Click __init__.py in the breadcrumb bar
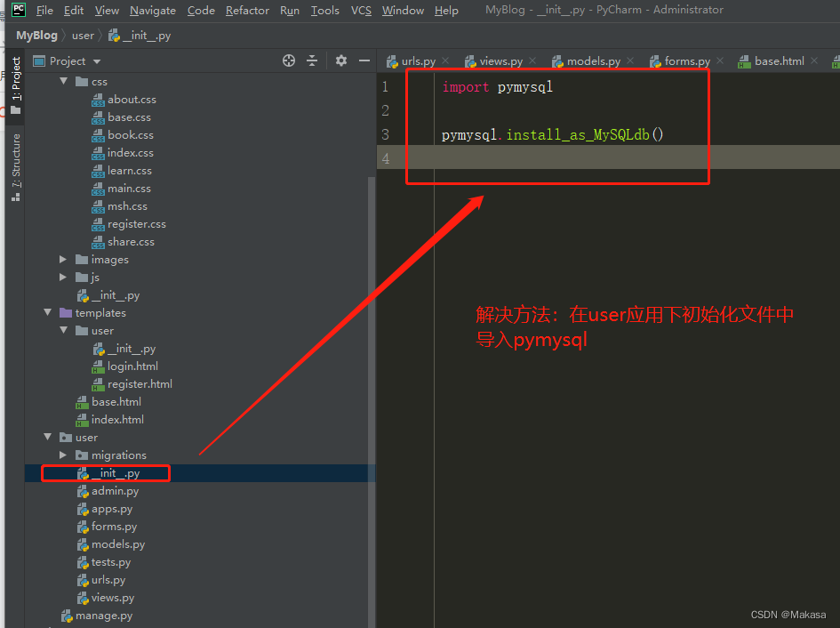 140,36
